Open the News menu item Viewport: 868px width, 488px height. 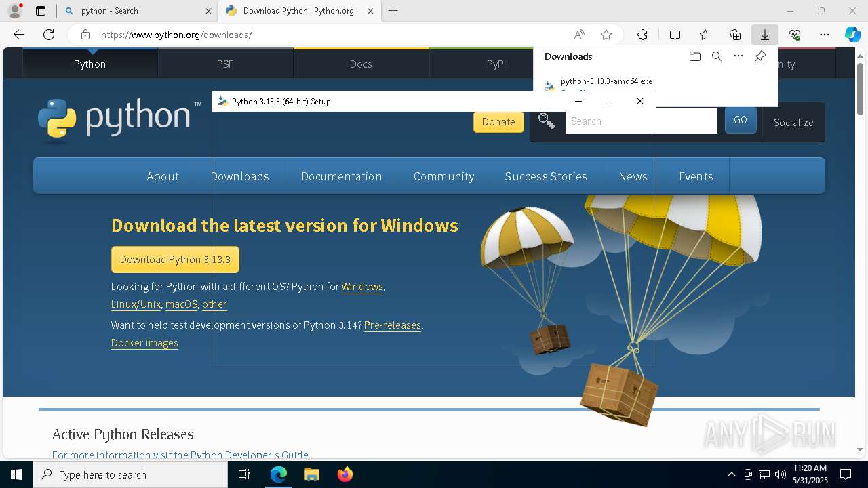[633, 176]
